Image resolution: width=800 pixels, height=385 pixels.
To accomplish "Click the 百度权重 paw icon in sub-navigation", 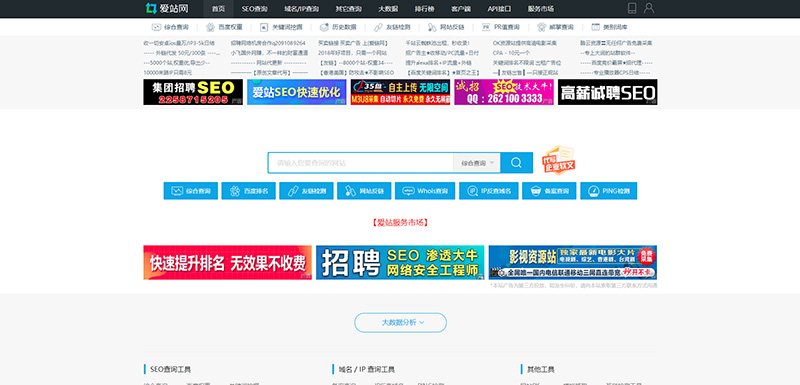I will 210,27.
